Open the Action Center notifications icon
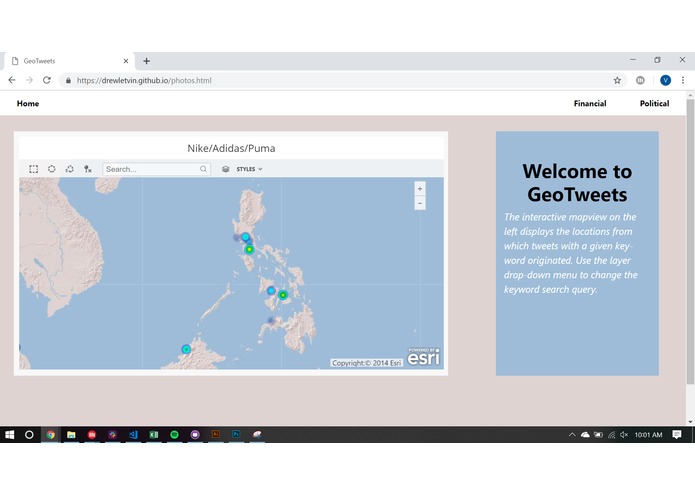The height and width of the screenshot is (494, 695). (x=676, y=435)
